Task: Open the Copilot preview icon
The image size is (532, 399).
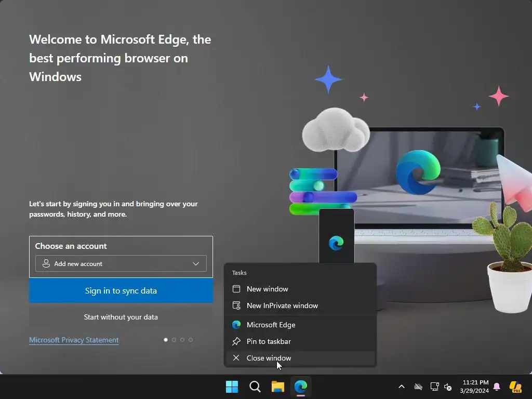Action: (515, 387)
